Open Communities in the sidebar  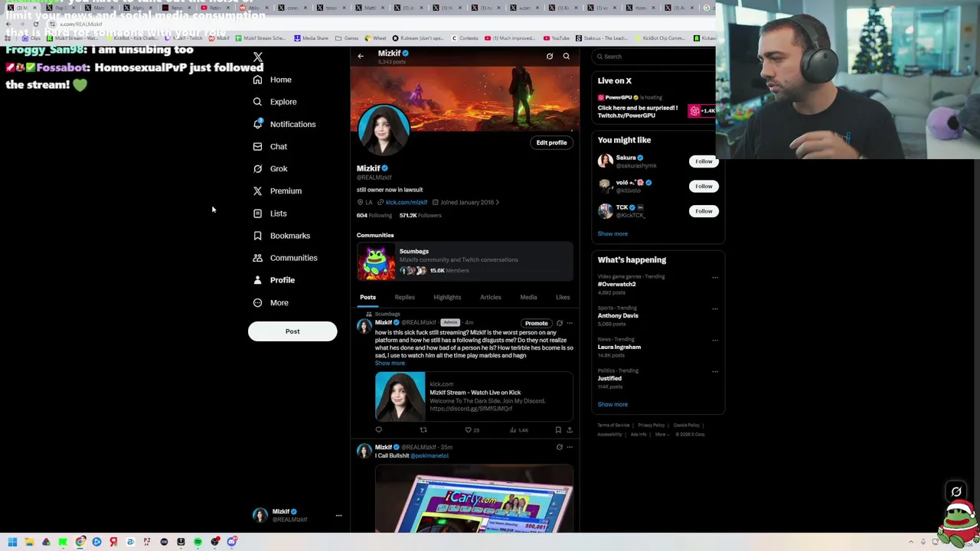[x=285, y=258]
